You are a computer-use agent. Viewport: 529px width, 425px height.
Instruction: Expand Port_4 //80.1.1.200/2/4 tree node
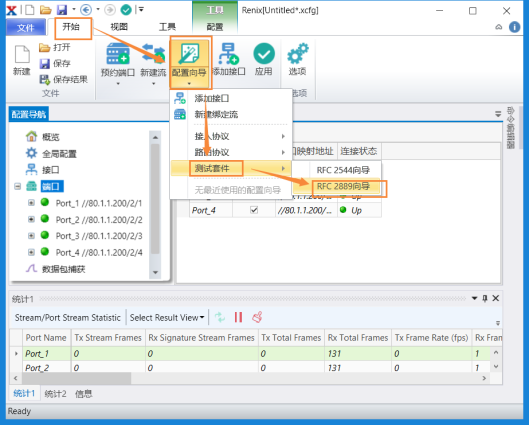pyautogui.click(x=31, y=252)
